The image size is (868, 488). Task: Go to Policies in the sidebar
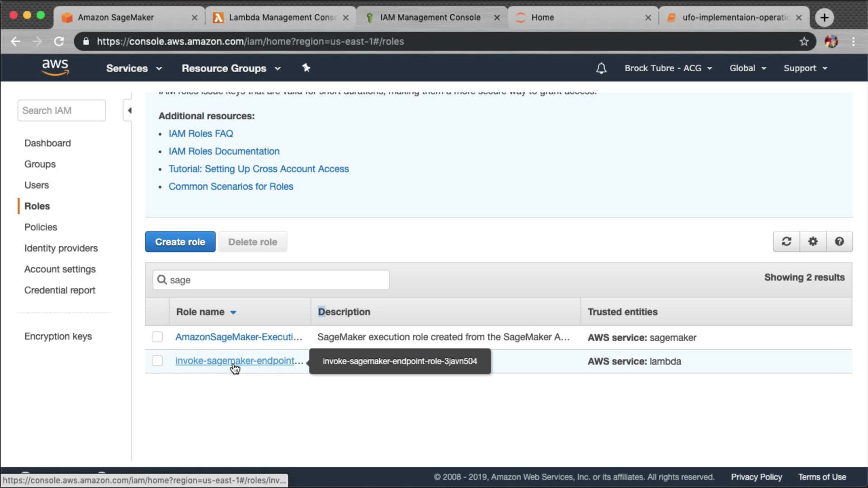click(x=41, y=227)
